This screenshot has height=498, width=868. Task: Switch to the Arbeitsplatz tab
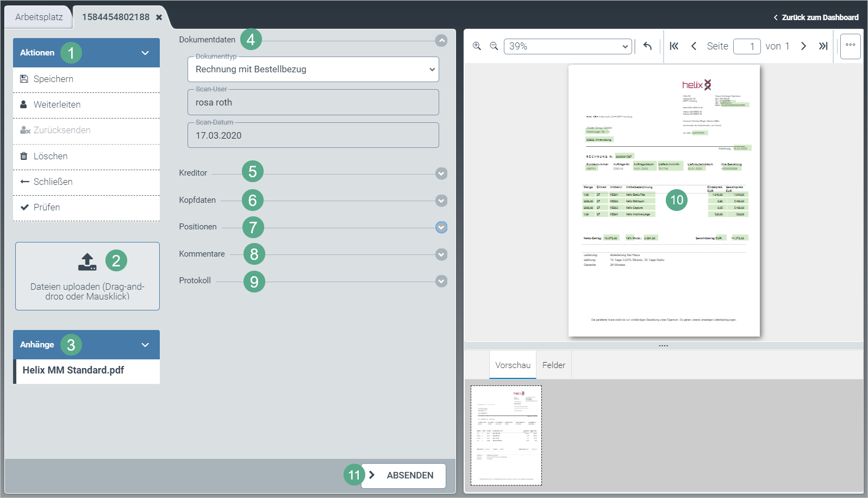tap(39, 17)
